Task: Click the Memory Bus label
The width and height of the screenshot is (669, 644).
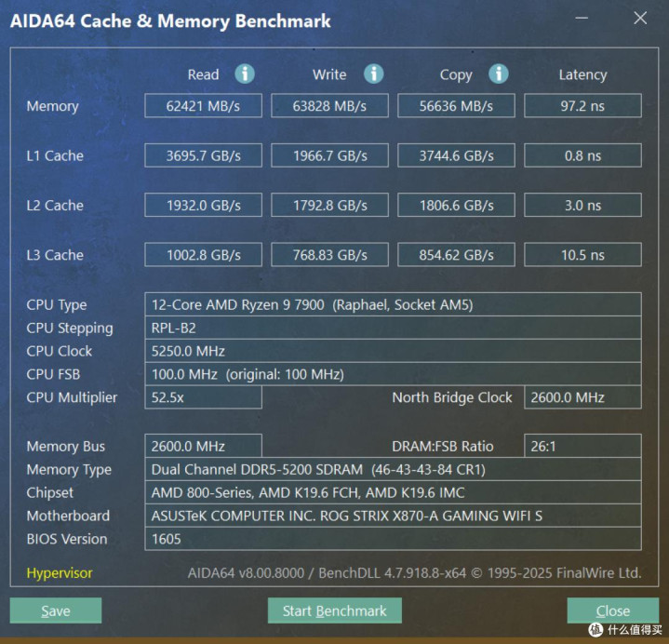Action: click(x=65, y=447)
